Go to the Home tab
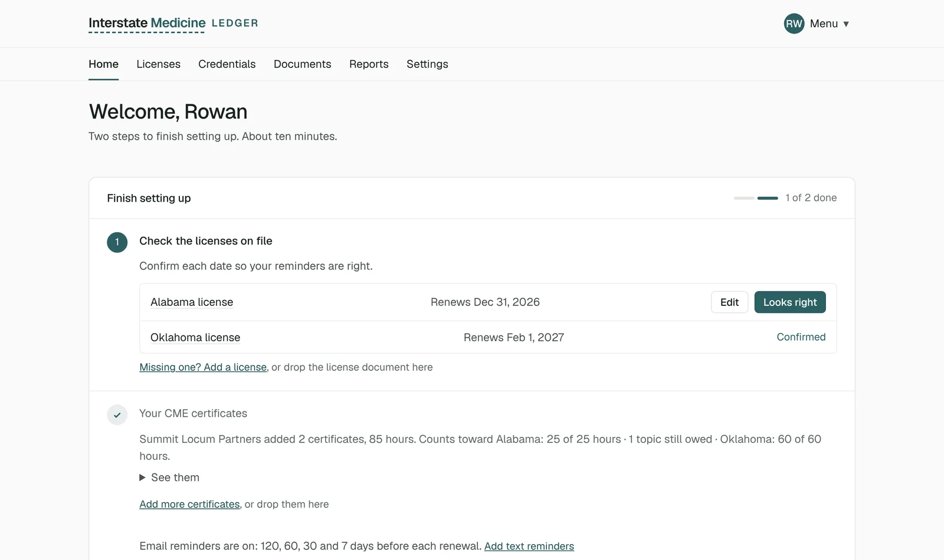 click(x=103, y=64)
